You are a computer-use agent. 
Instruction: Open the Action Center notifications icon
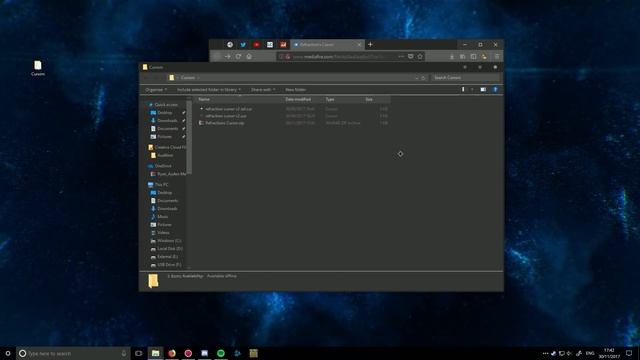click(629, 353)
